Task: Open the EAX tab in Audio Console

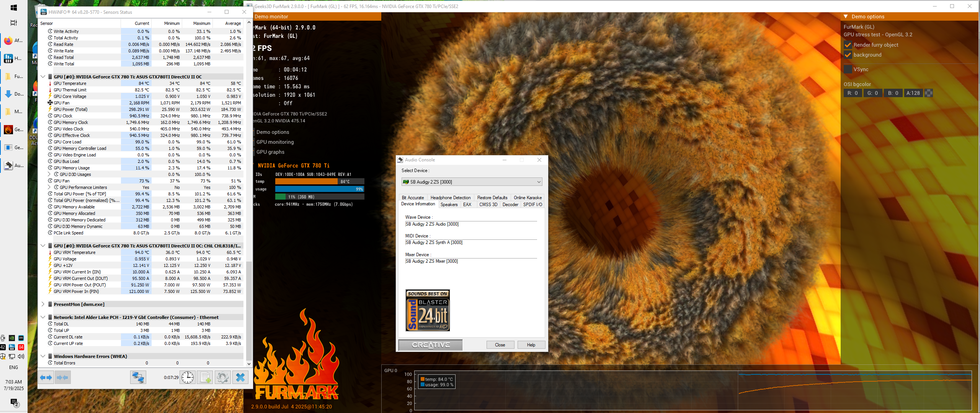Action: point(467,205)
